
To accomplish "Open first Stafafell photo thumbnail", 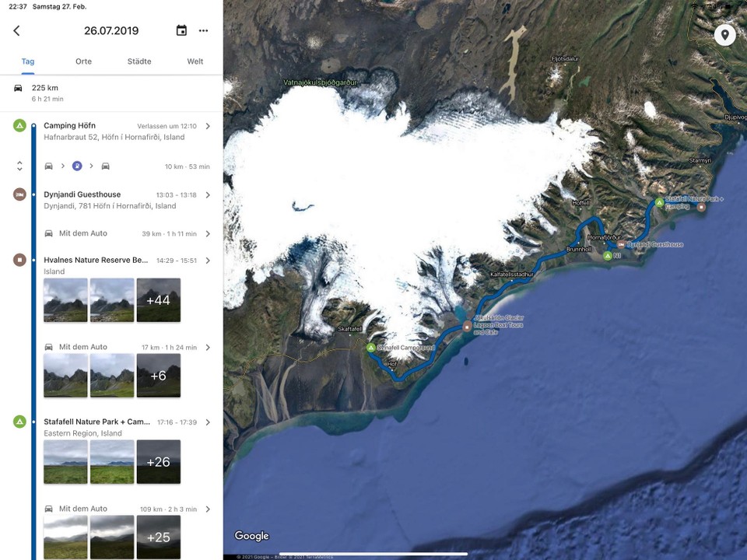I will [65, 462].
